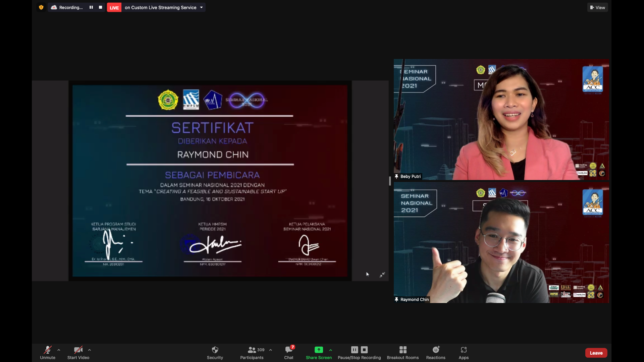Click the encryption shield icon

(41, 7)
